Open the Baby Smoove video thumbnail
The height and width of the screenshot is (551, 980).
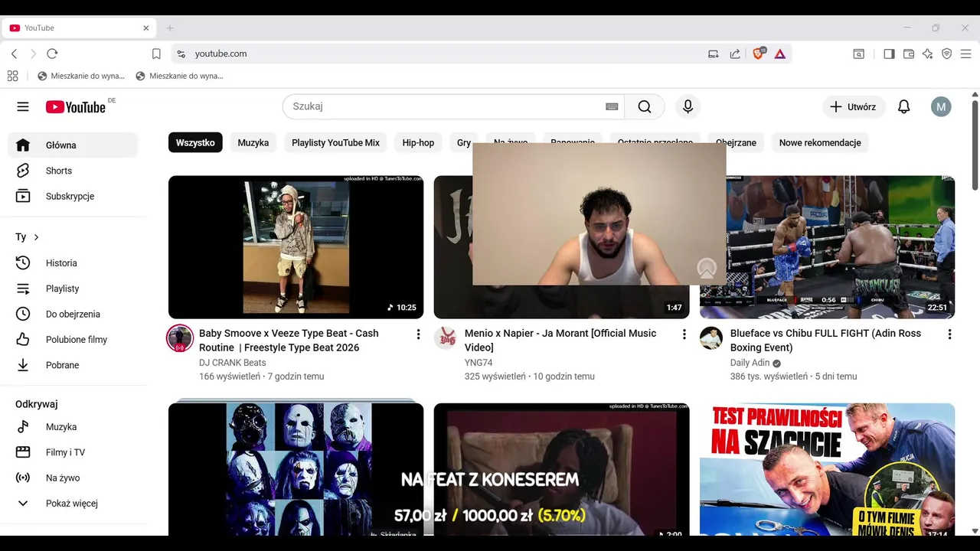click(296, 247)
